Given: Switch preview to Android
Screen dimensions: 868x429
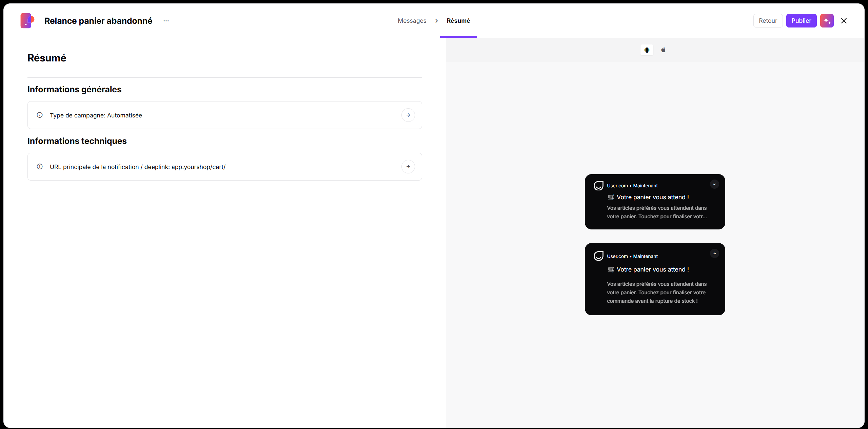Looking at the screenshot, I should 647,50.
